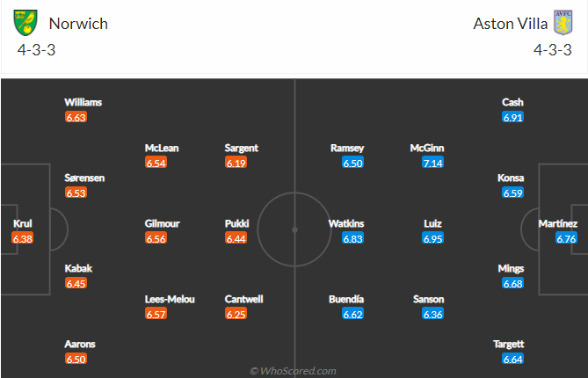This screenshot has height=378, width=588.
Task: Click Targett's 6.64 rating badge
Action: coord(512,360)
